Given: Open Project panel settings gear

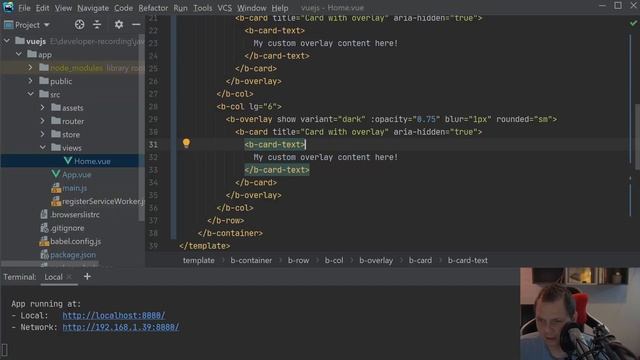Looking at the screenshot, I should pyautogui.click(x=119, y=25).
